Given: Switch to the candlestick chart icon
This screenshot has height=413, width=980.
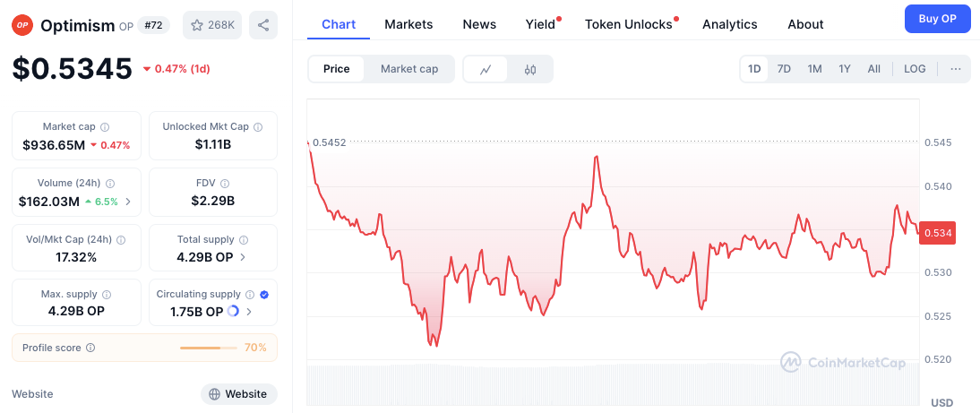Looking at the screenshot, I should (530, 69).
